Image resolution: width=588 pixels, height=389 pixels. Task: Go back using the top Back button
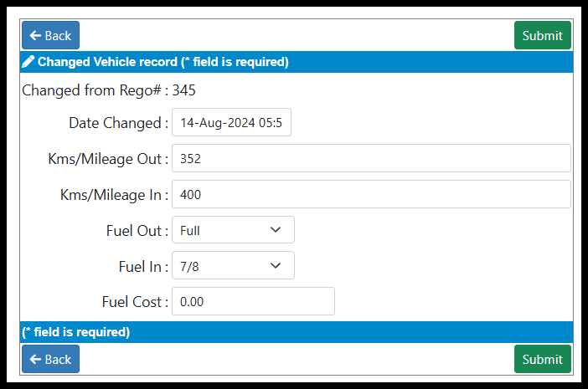(50, 35)
